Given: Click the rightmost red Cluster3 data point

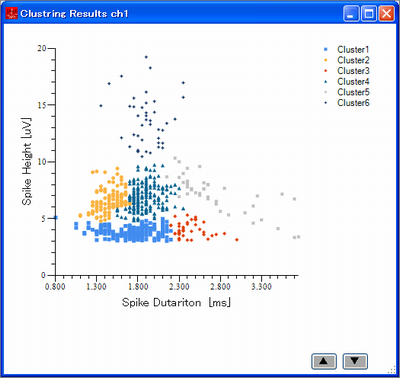Looking at the screenshot, I should click(237, 240).
